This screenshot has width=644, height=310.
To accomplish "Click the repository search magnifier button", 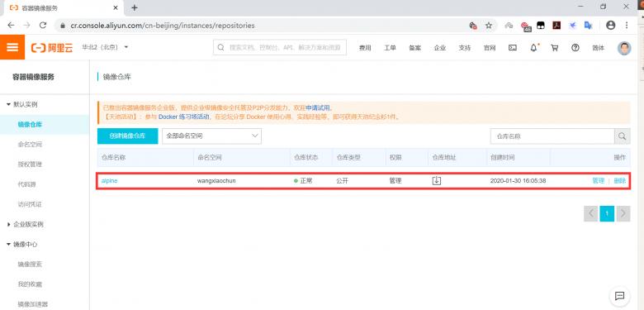I will 623,136.
